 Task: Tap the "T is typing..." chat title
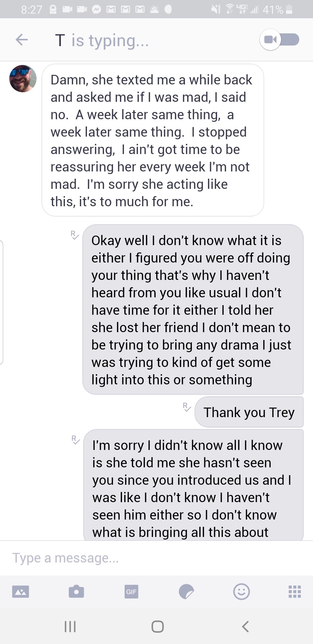[x=102, y=40]
